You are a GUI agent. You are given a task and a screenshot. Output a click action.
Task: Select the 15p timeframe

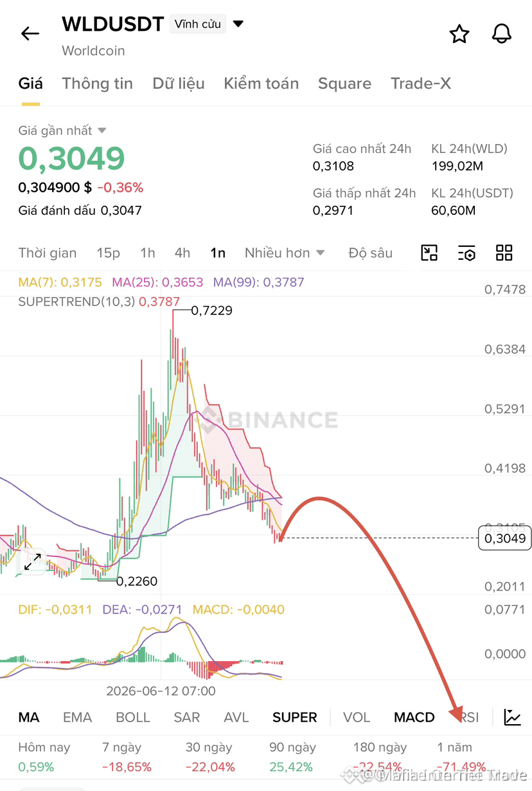108,253
